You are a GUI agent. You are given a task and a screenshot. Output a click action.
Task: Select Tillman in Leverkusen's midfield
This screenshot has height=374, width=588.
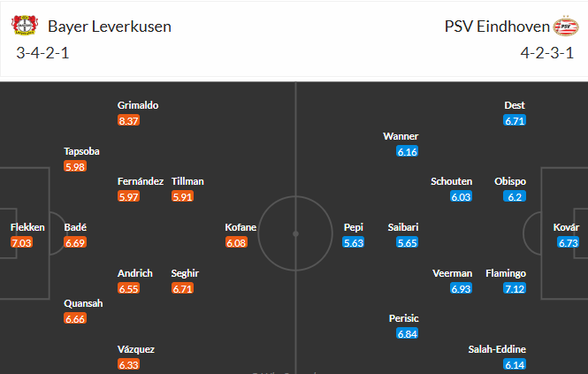[x=187, y=181]
